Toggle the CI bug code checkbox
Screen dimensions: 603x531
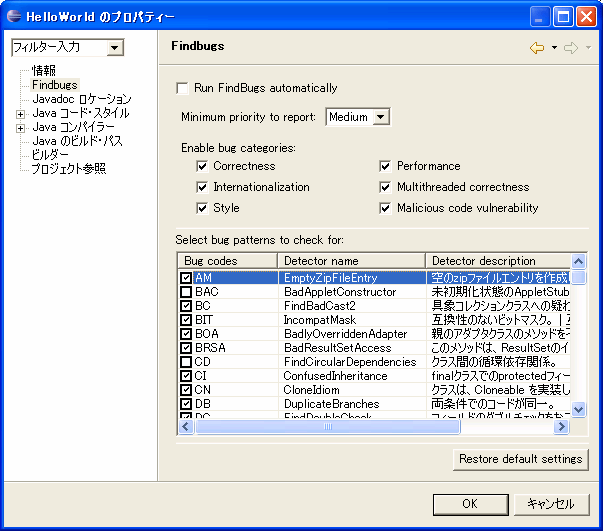(x=186, y=376)
